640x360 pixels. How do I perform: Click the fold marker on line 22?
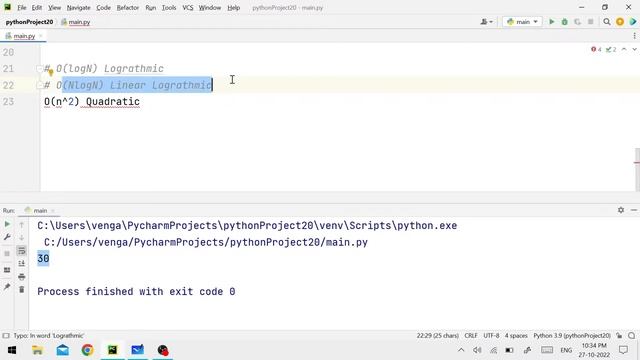point(39,85)
